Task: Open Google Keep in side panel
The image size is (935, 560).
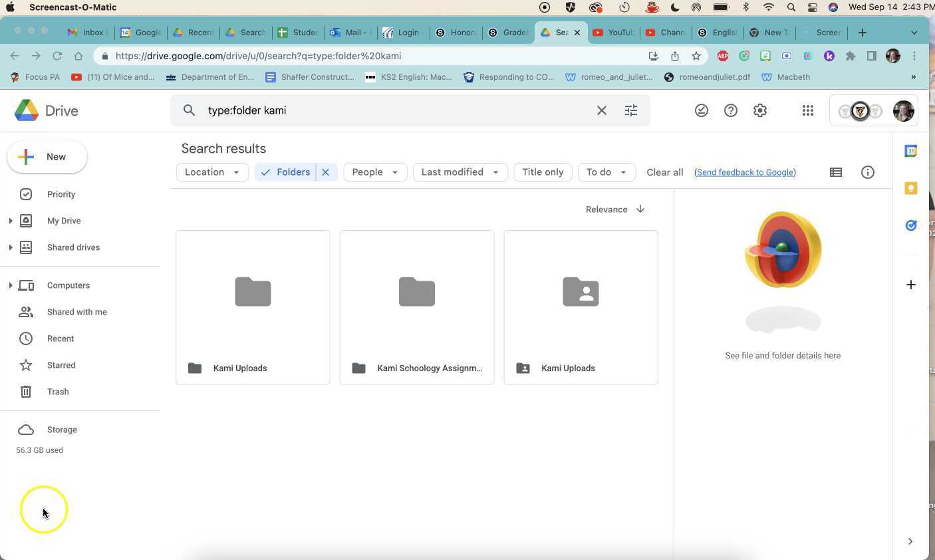Action: click(x=910, y=188)
